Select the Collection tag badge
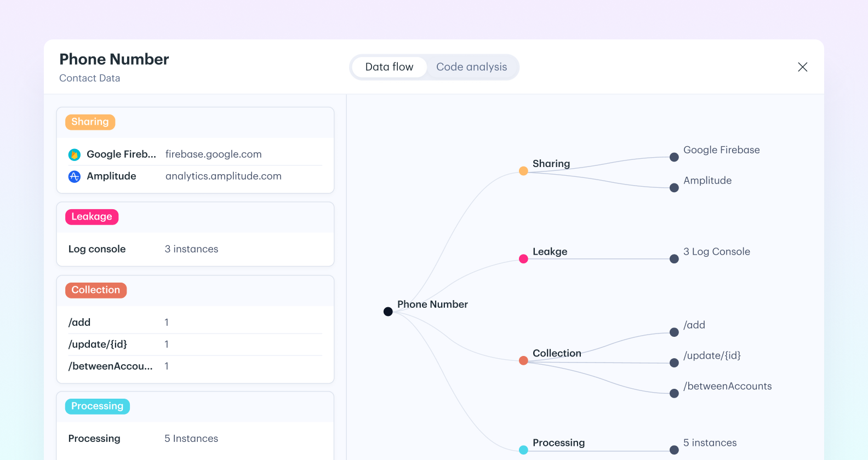 pos(96,290)
